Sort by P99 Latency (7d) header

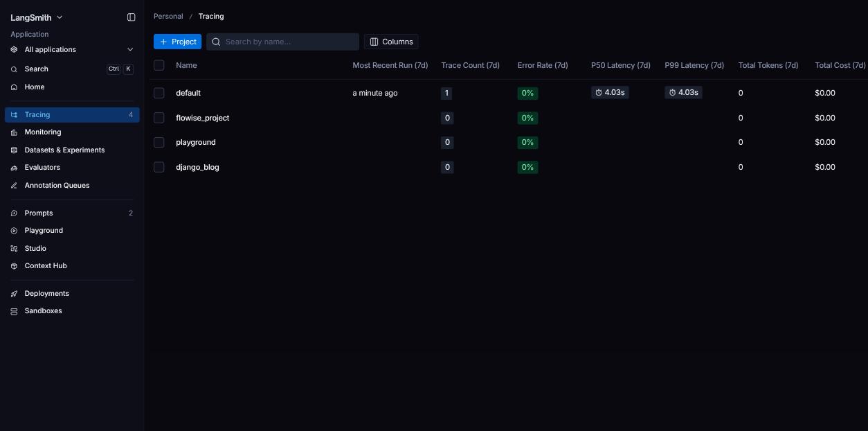694,65
